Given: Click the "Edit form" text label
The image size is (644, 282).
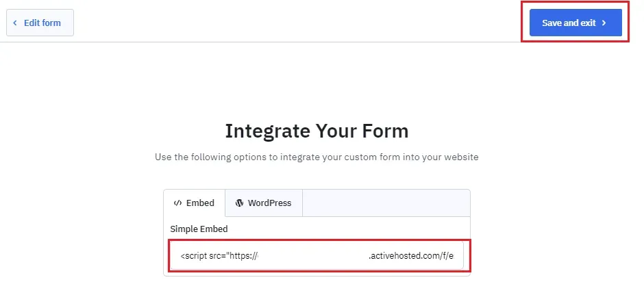Looking at the screenshot, I should tap(42, 23).
